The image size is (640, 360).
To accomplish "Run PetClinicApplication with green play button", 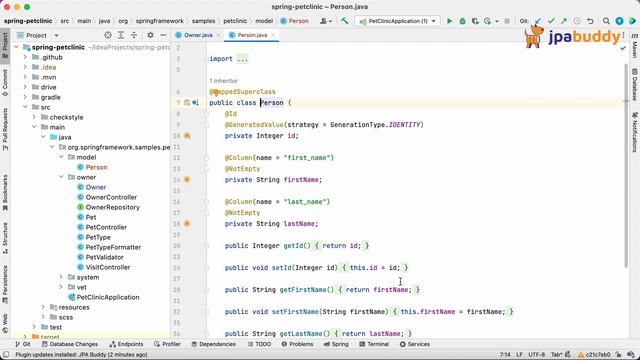I will pos(449,21).
